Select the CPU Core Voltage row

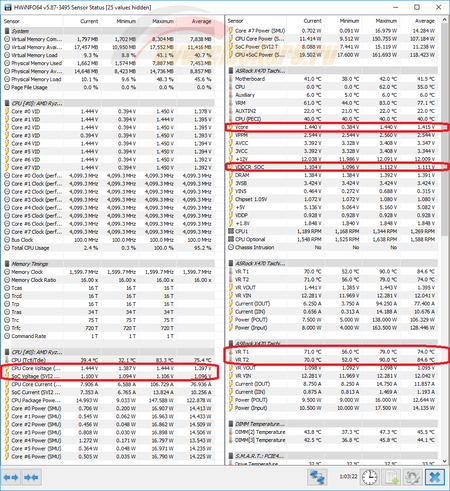click(x=109, y=368)
